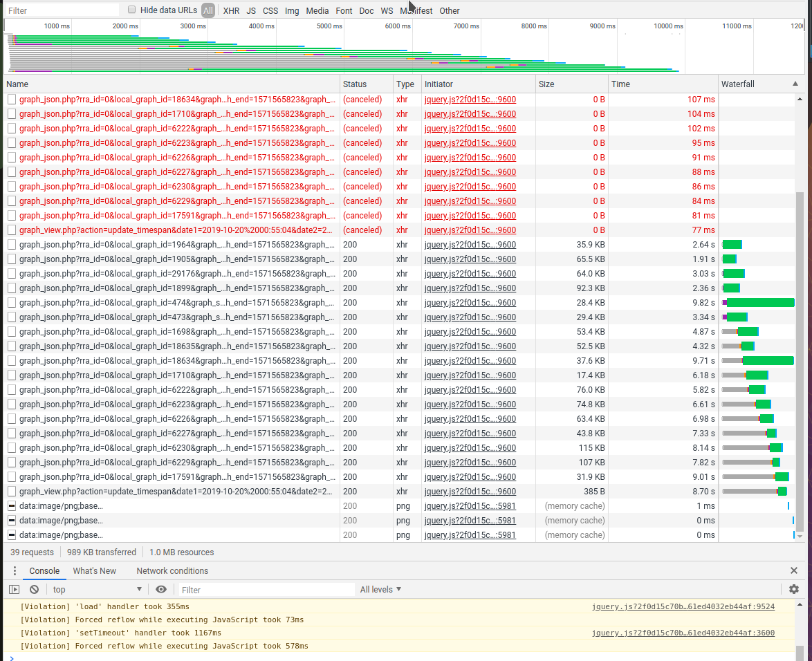Filter requests by Media
This screenshot has width=812, height=661.
[317, 10]
